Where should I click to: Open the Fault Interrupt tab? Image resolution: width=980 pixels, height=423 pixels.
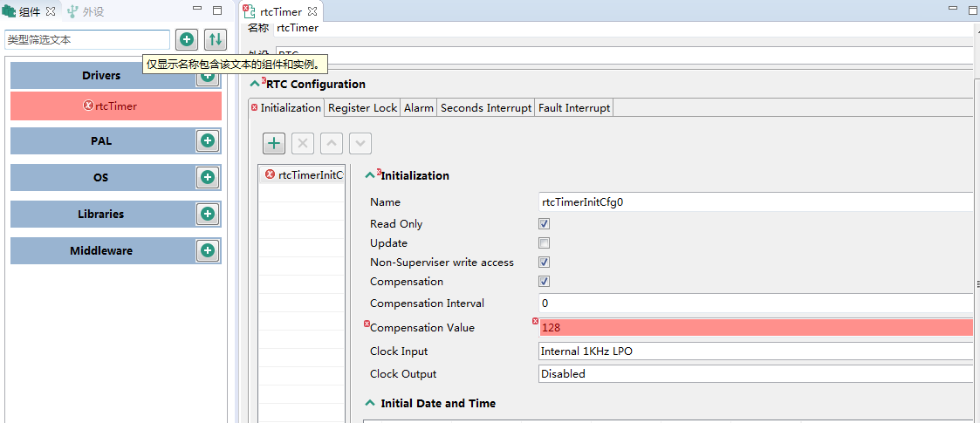pyautogui.click(x=574, y=108)
